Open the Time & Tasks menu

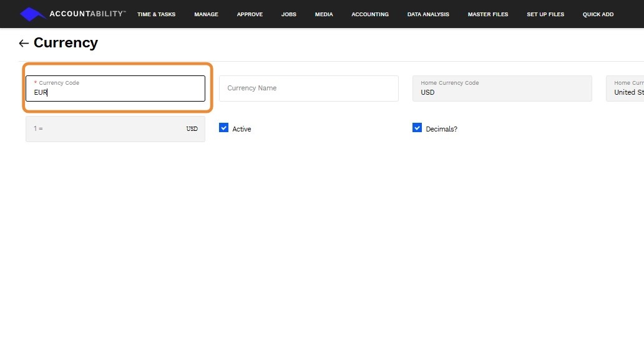tap(156, 14)
